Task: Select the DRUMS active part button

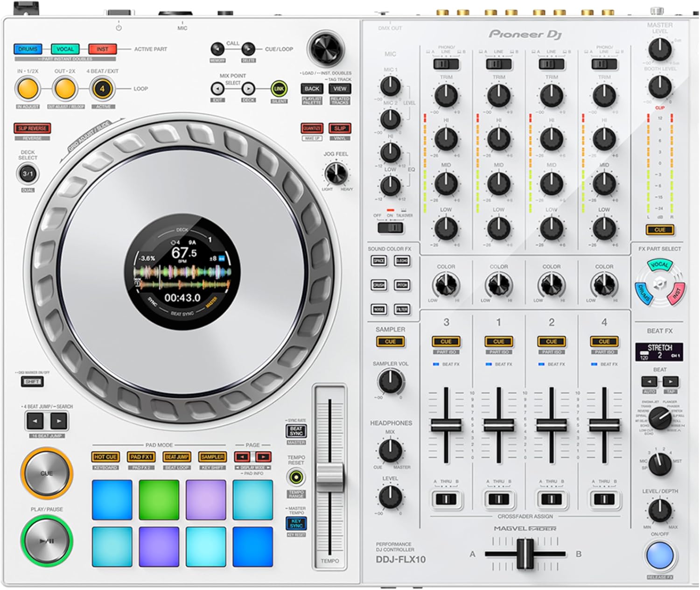Action: [x=28, y=49]
